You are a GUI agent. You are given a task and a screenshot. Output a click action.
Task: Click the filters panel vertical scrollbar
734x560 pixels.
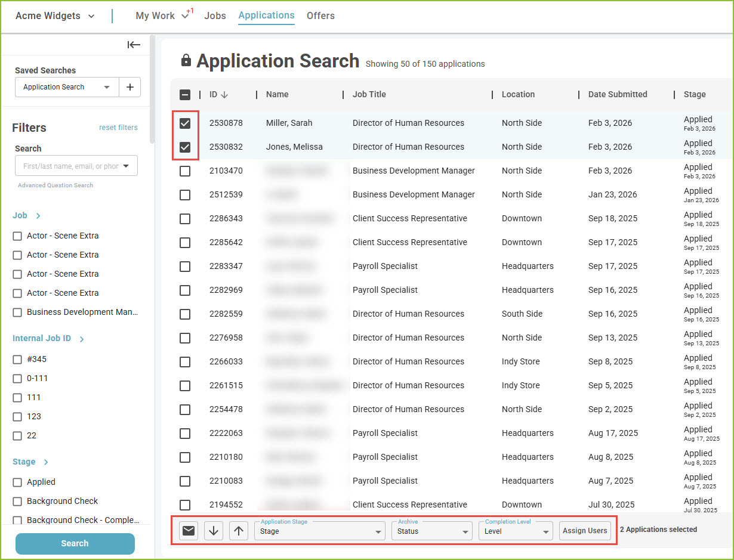(x=152, y=89)
